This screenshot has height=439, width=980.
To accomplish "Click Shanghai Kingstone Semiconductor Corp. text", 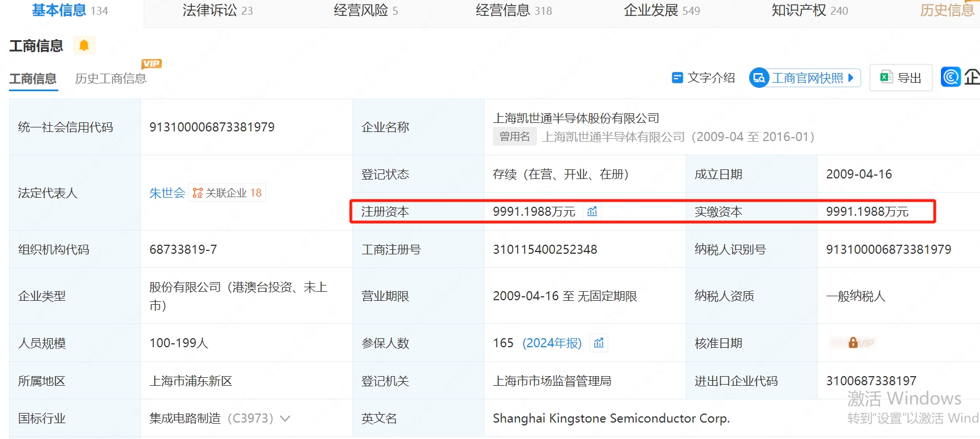I will pos(611,418).
